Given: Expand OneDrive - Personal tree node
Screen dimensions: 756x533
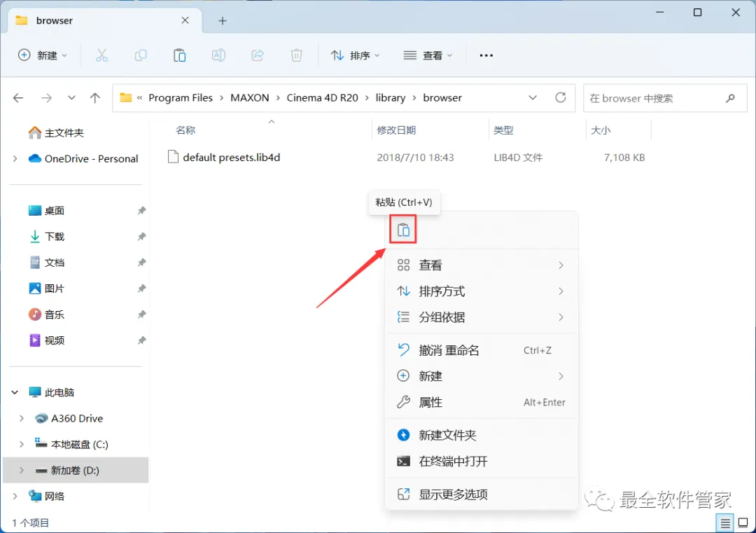Looking at the screenshot, I should click(x=15, y=159).
